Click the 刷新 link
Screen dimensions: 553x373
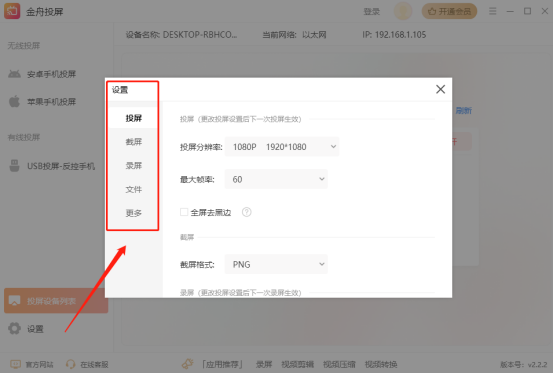coord(463,111)
